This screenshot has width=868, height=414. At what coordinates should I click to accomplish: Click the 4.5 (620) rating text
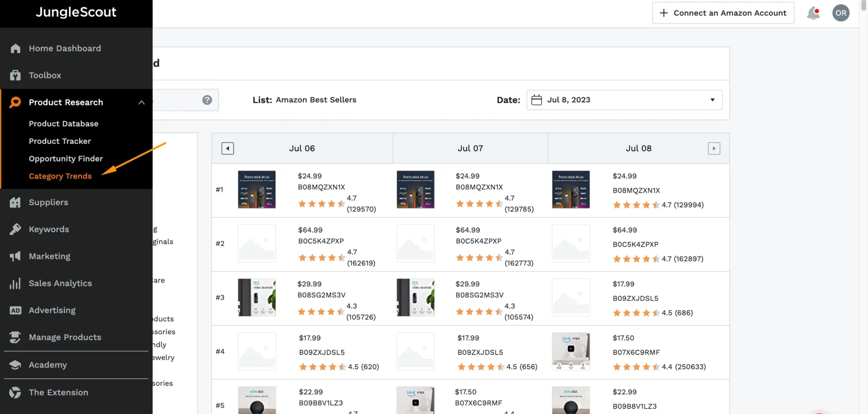click(363, 367)
